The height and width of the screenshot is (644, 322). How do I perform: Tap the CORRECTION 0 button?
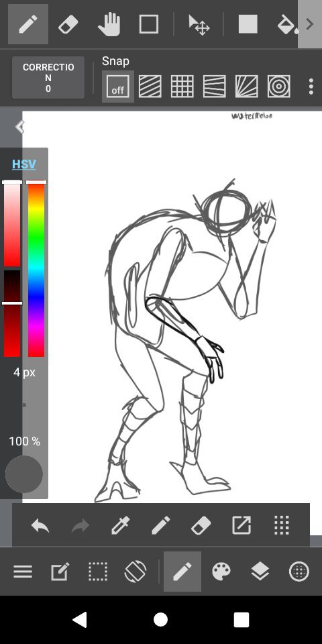(x=48, y=78)
